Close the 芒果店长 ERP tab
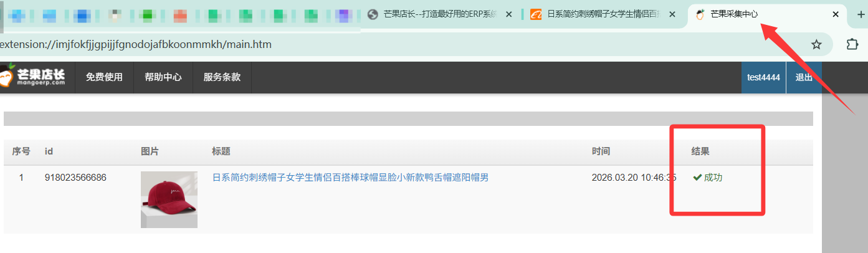The height and width of the screenshot is (253, 868). pos(509,14)
